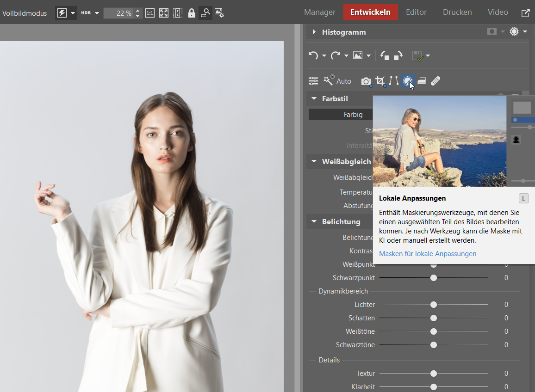Open the camera and lens icon
This screenshot has width=535, height=392.
(366, 81)
